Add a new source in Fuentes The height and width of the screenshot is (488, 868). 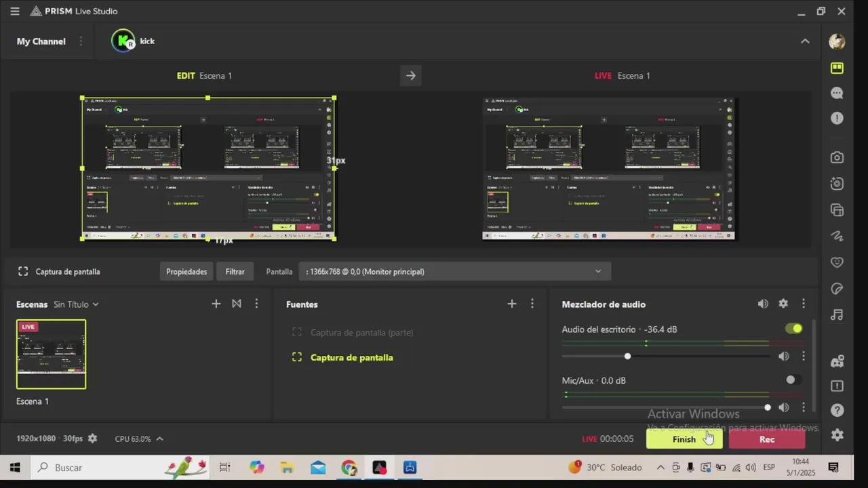512,304
